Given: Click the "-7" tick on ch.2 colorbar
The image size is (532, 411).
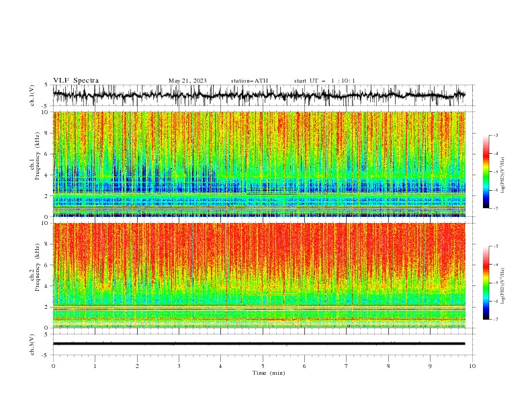Looking at the screenshot, I should [x=496, y=320].
